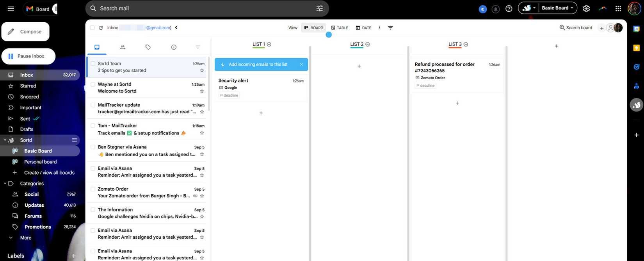Open Google Calendar side panel icon
This screenshot has height=261, width=644.
point(636,29)
